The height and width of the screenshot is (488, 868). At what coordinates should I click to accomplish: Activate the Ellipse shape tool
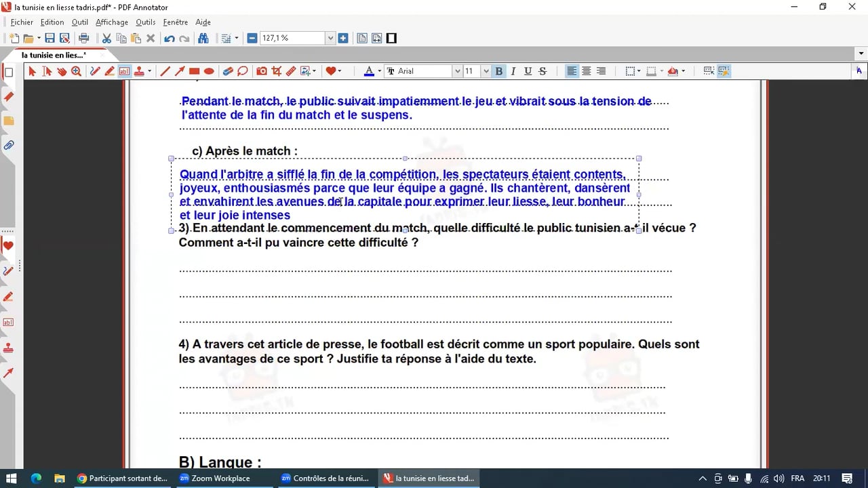coord(209,71)
